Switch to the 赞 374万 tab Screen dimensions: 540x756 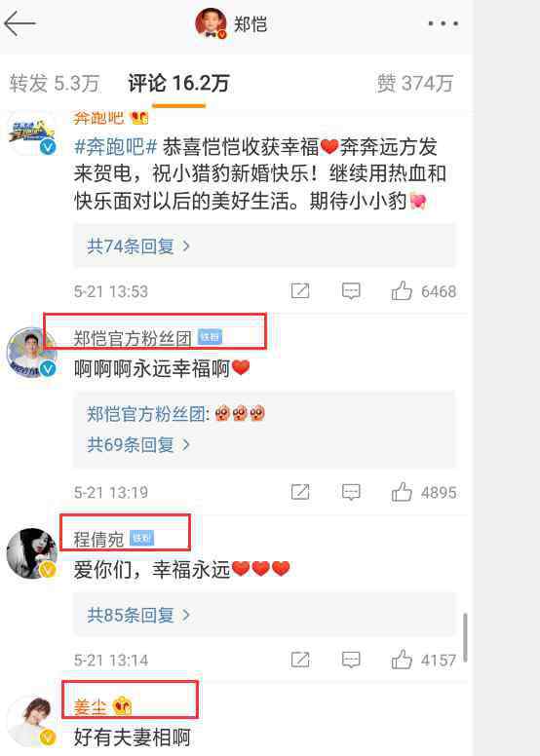point(415,84)
